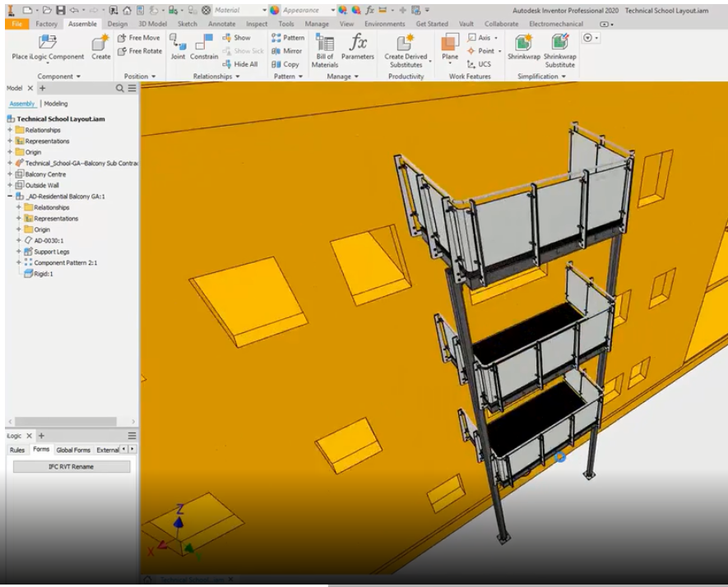Screen dimensions: 728x587
Task: Expand the Origin folder in the browser
Action: (x=12, y=151)
